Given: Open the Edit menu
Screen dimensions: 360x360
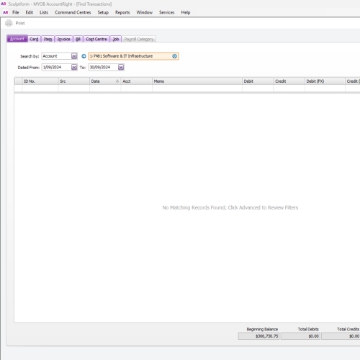Looking at the screenshot, I should point(29,12).
